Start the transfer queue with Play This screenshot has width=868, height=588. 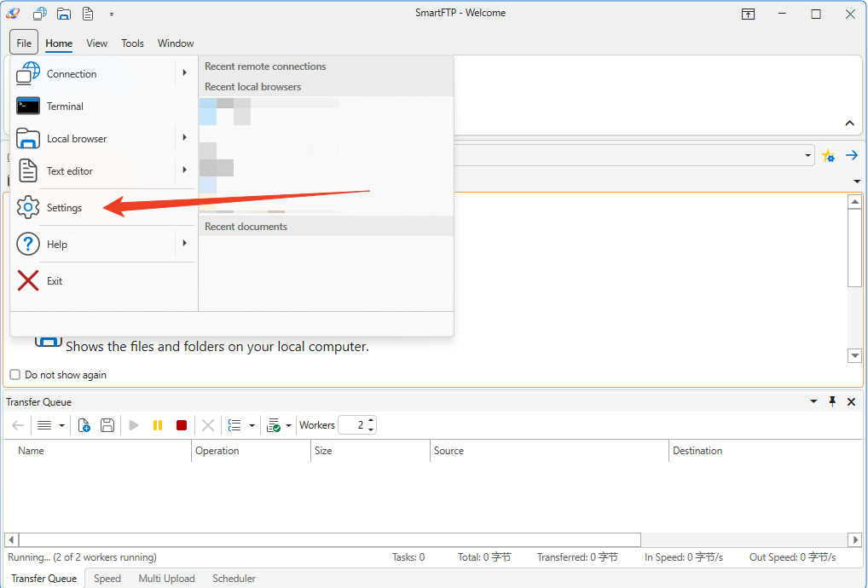tap(133, 425)
